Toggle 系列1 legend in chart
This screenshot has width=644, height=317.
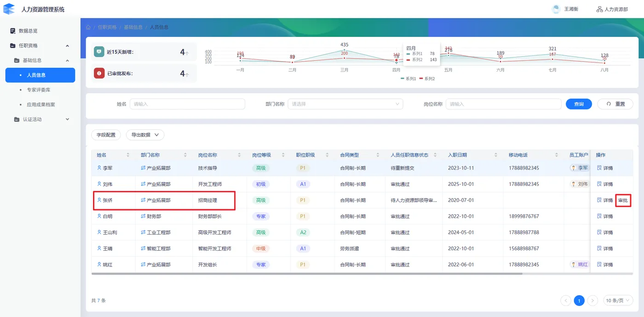coord(408,79)
